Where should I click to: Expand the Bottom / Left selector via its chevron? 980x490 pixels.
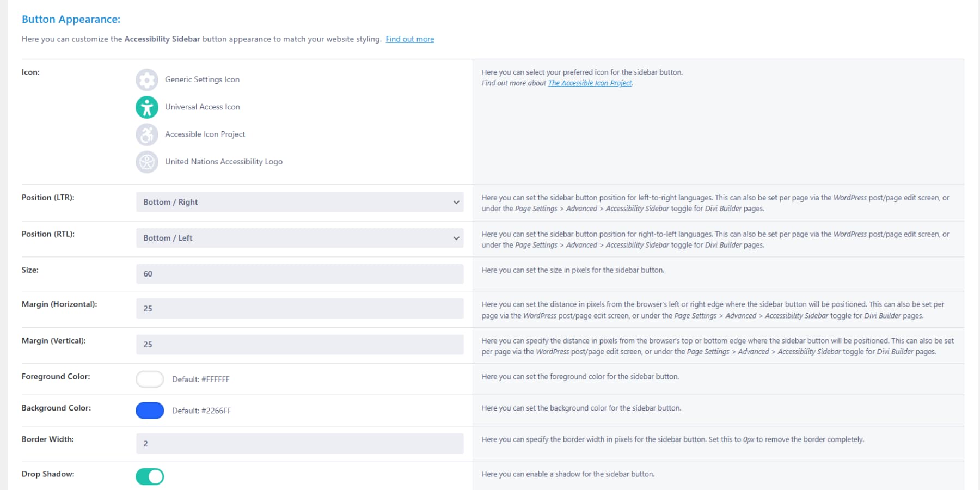[x=456, y=238]
